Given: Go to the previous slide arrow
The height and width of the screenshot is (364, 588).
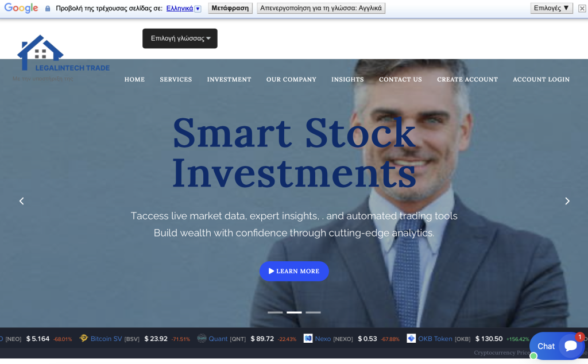Looking at the screenshot, I should tap(22, 202).
